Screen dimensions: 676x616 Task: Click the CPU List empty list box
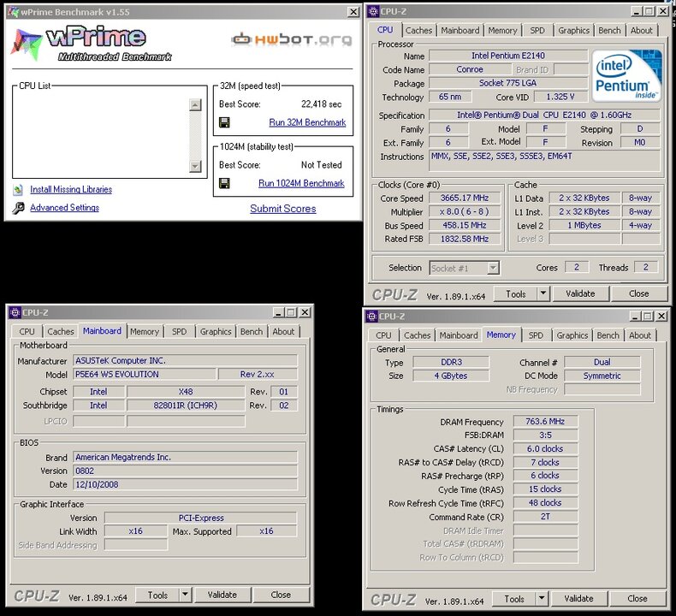110,135
